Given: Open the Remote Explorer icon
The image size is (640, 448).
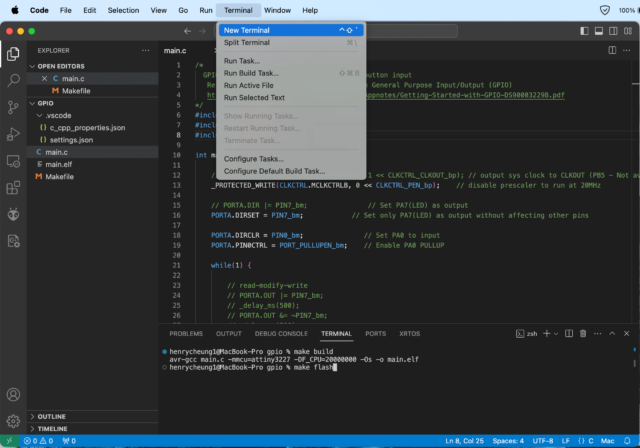Looking at the screenshot, I should [13, 161].
